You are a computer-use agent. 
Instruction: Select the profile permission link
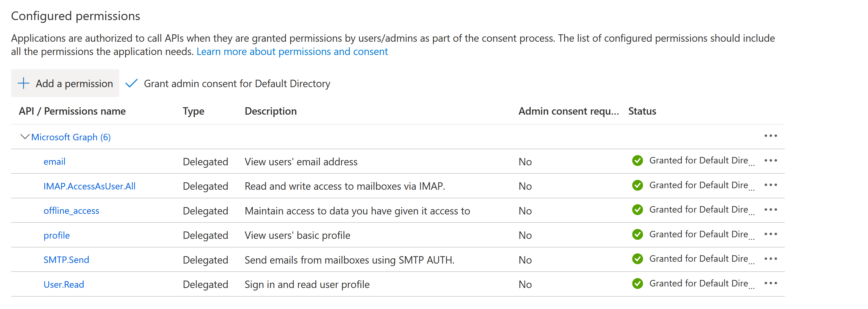[56, 235]
